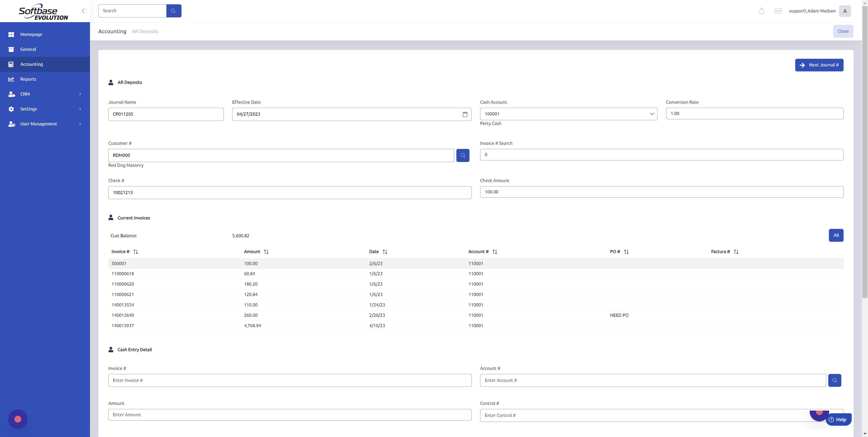Click the top search magnifier button
Viewport: 868px width, 437px height.
click(174, 11)
